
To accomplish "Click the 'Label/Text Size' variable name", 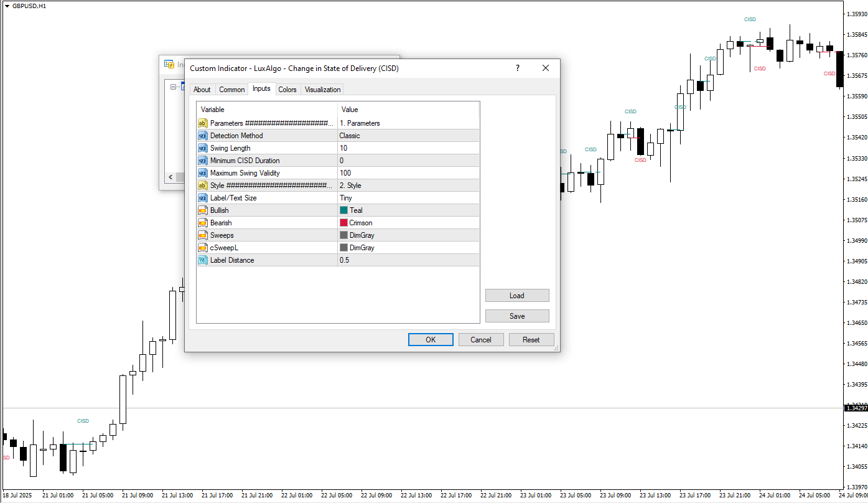I will pyautogui.click(x=233, y=198).
